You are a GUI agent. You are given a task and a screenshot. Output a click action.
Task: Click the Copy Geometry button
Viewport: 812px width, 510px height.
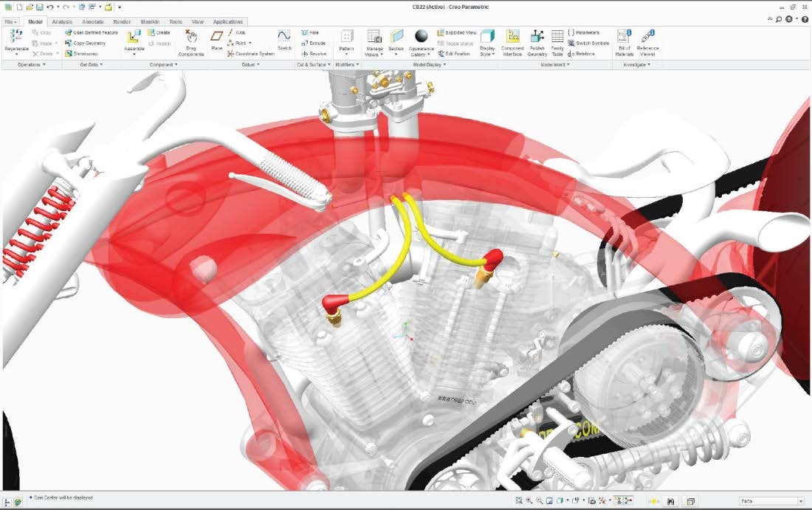(x=89, y=44)
